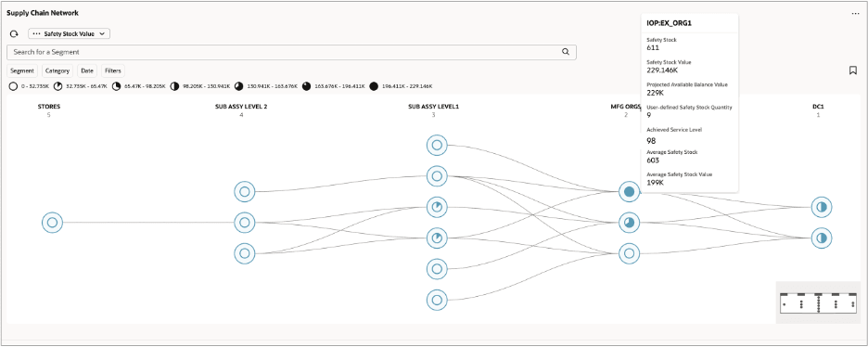Select the single STORES node

tap(52, 223)
